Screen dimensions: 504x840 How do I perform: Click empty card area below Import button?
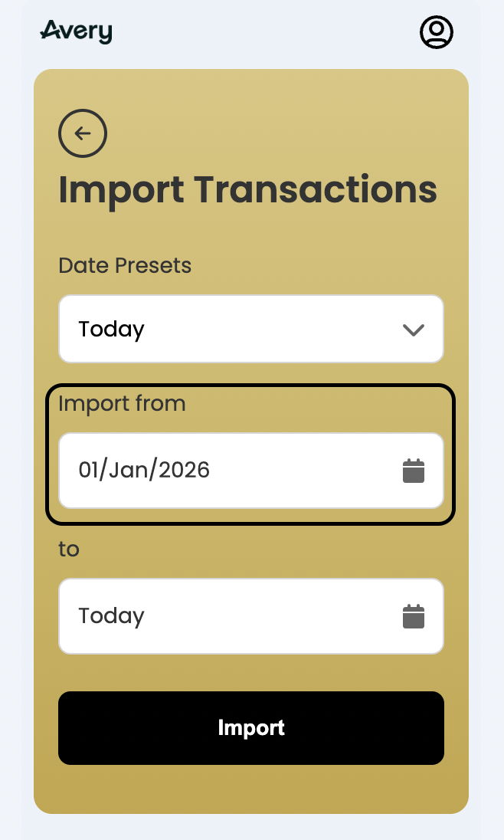(251, 789)
